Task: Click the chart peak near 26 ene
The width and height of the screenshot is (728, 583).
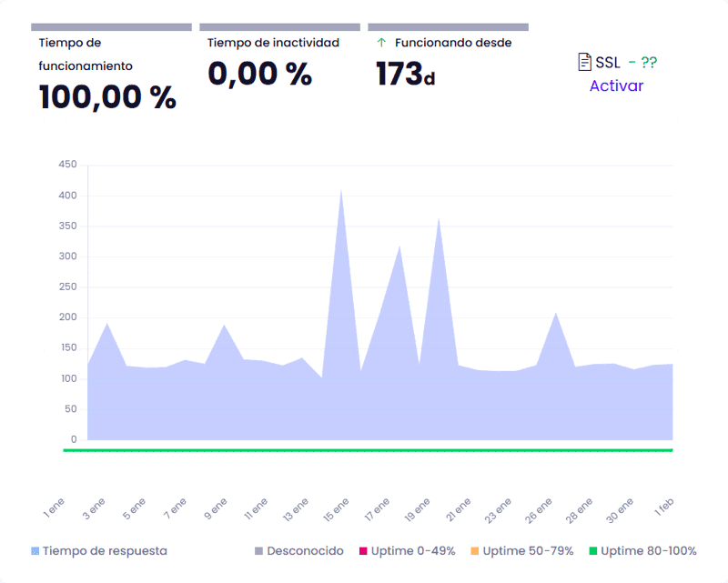Action: tap(556, 314)
